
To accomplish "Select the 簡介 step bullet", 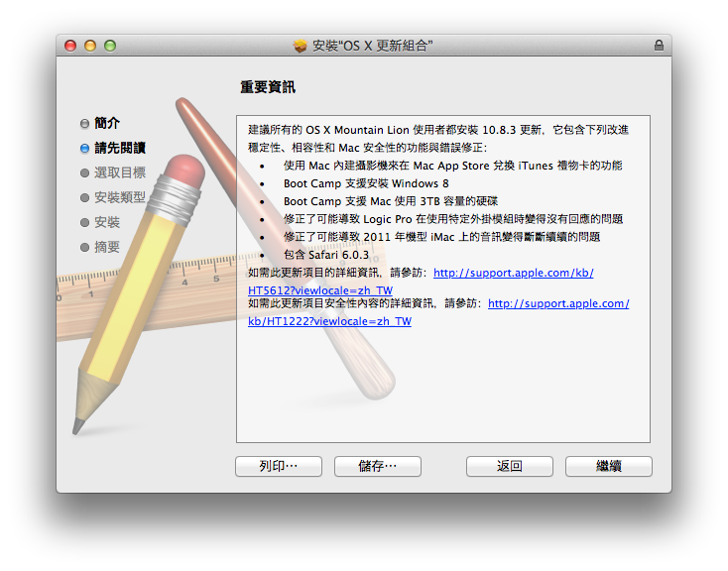I will point(84,124).
